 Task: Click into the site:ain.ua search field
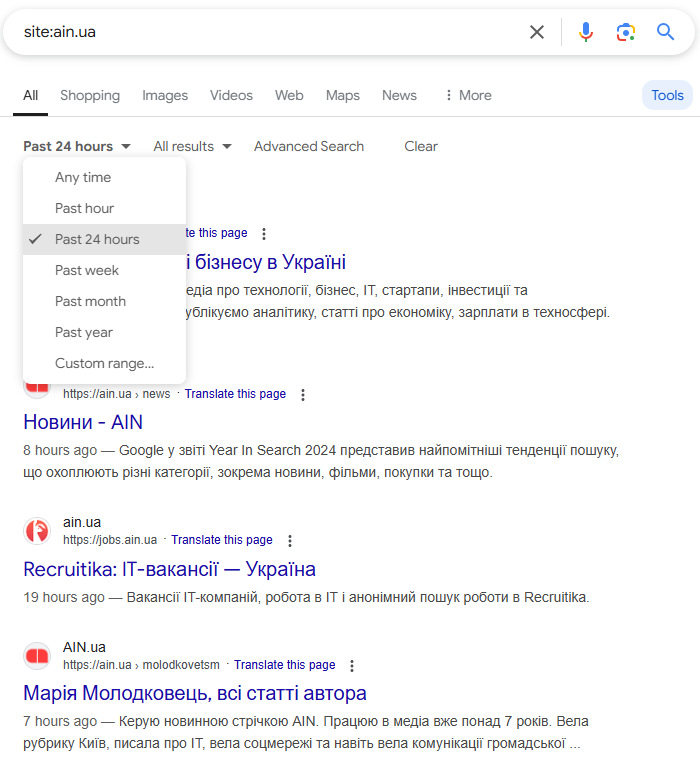(270, 32)
